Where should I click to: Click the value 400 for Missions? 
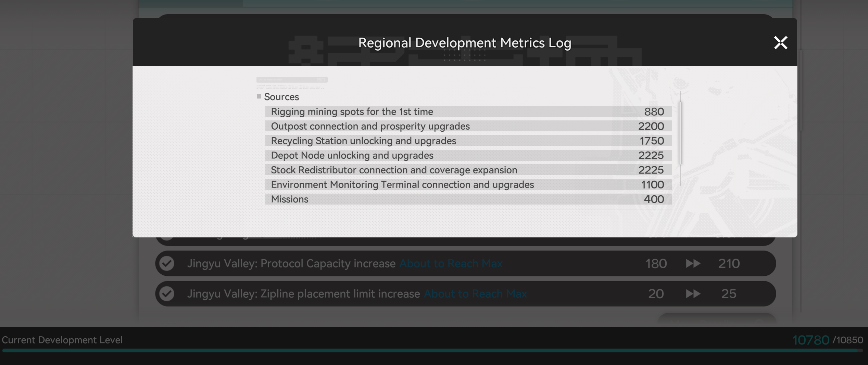[654, 199]
